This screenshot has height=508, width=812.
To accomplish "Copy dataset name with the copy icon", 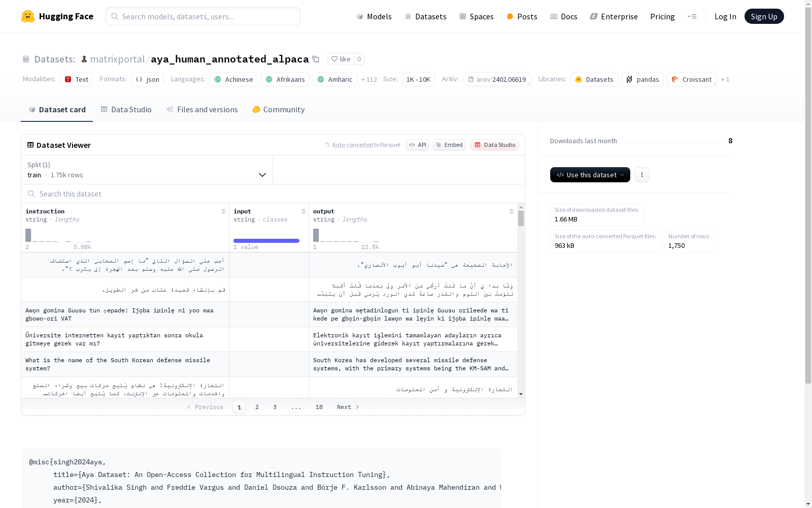I will [x=316, y=59].
